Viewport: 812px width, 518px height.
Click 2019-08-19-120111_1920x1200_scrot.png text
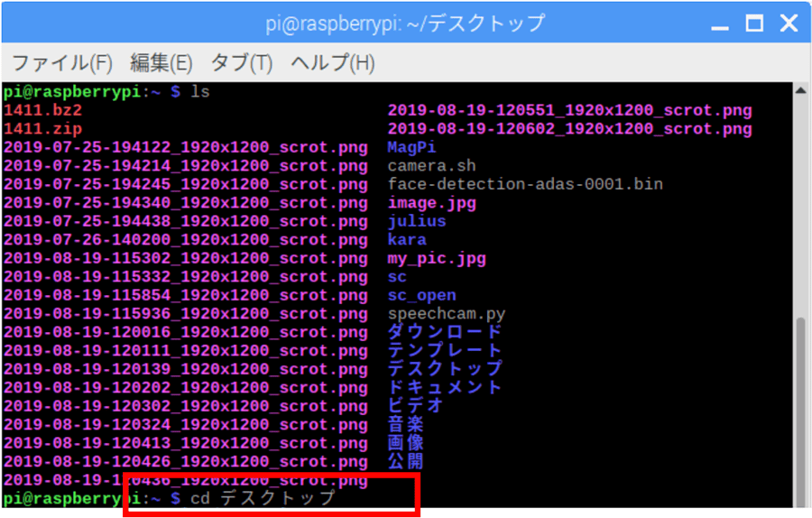pos(185,351)
